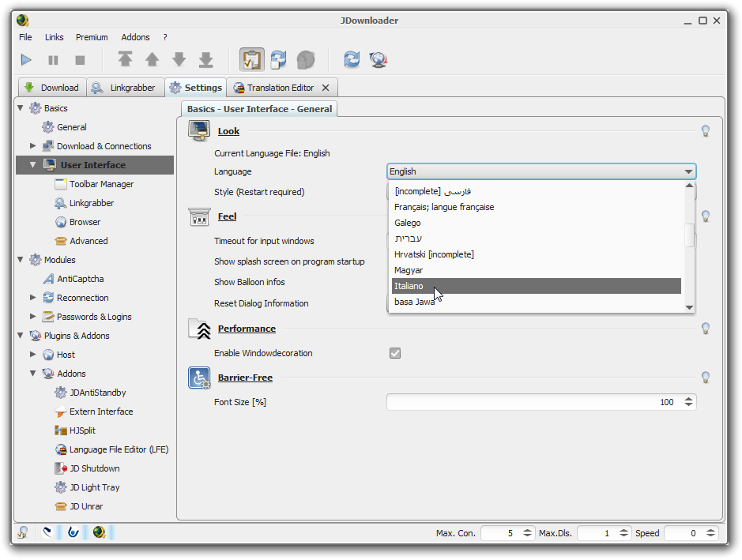Click the Stop downloads square icon
Image resolution: width=742 pixels, height=560 pixels.
click(80, 60)
